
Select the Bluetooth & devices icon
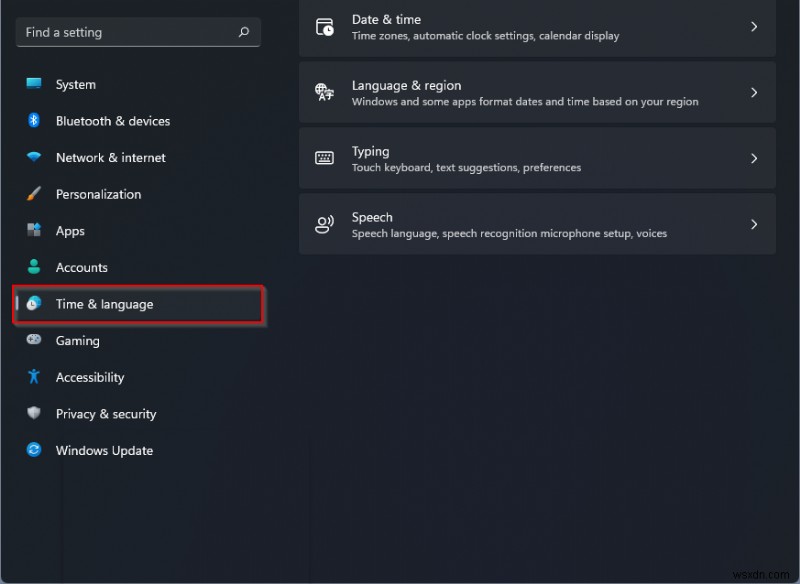coord(32,121)
